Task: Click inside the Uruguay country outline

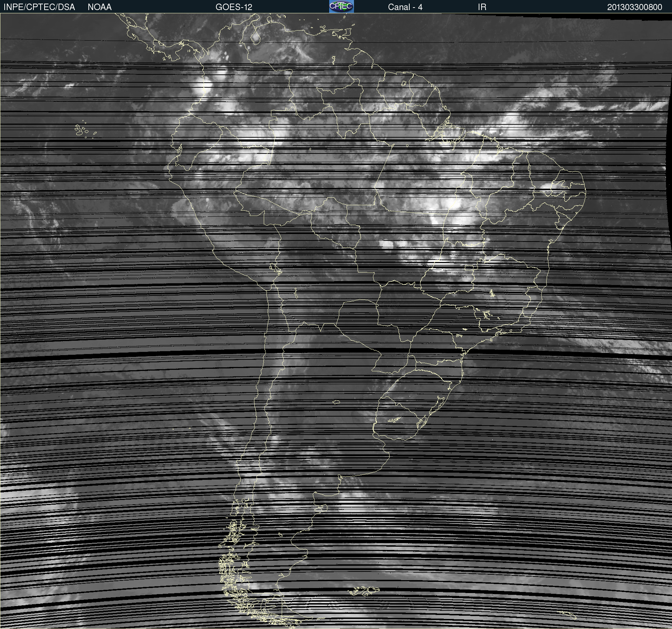Action: (x=395, y=428)
